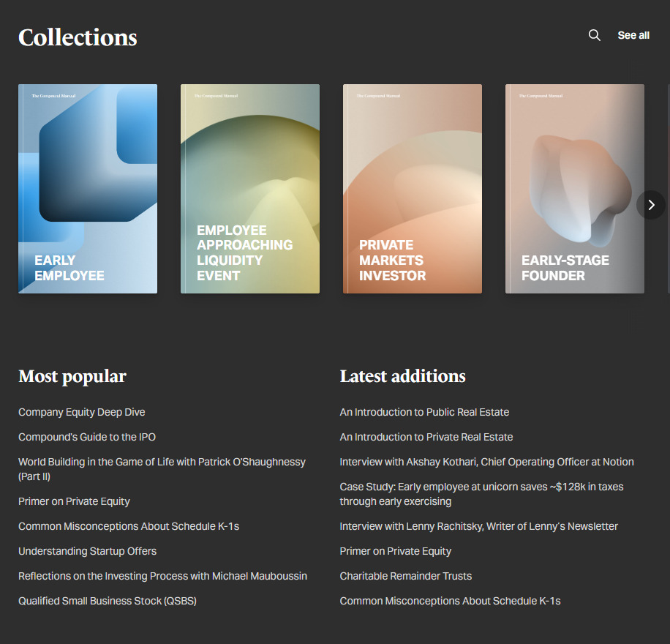Read the Akshay Kothari interview

pyautogui.click(x=486, y=462)
